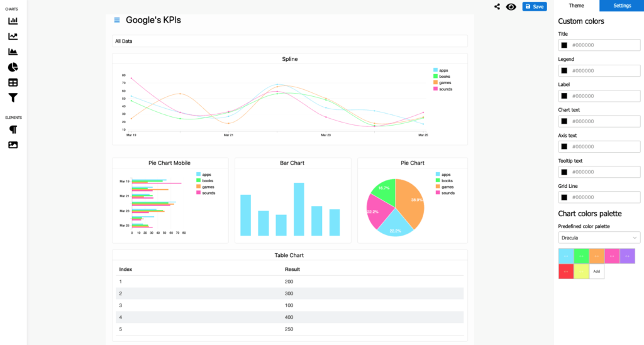
Task: Toggle books in Pie Chart legend
Action: [444, 180]
